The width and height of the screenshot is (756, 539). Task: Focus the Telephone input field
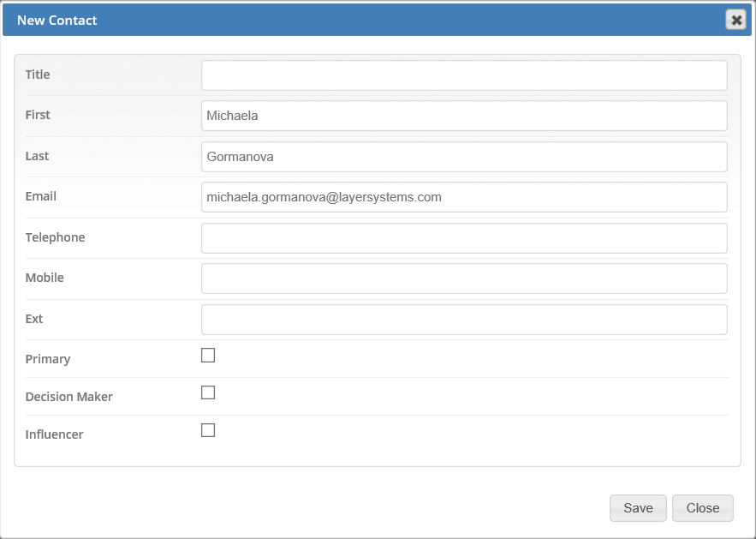coord(464,238)
